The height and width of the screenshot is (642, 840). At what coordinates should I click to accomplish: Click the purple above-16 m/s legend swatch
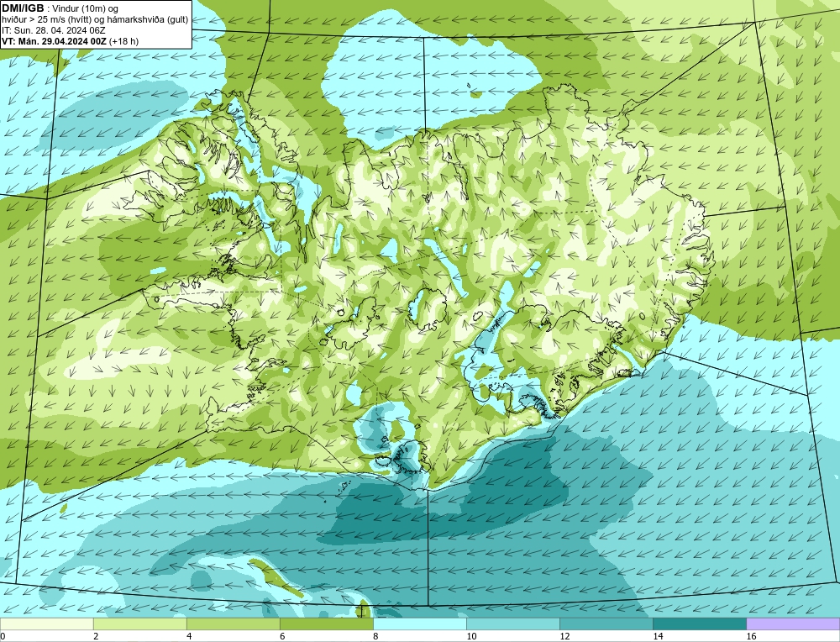(793, 624)
